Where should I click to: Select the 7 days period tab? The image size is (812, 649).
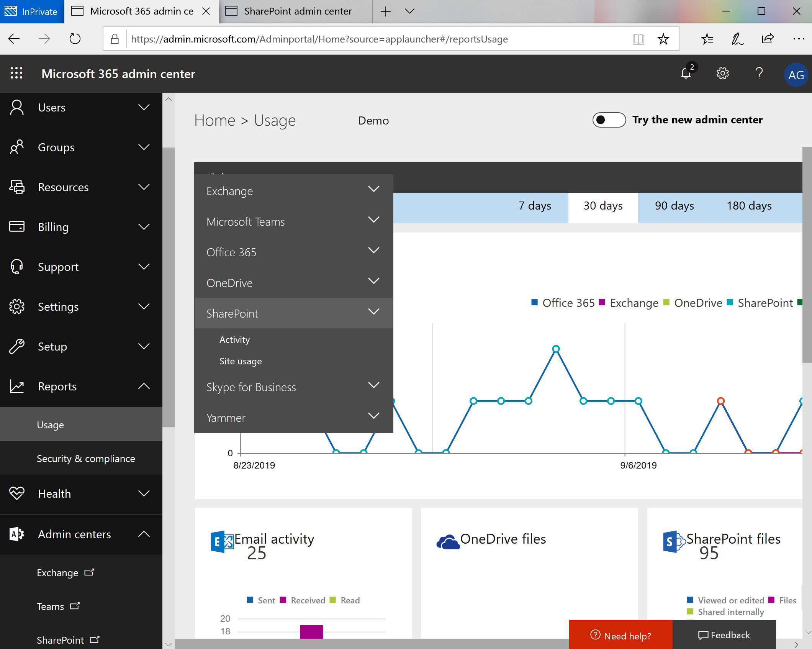535,206
